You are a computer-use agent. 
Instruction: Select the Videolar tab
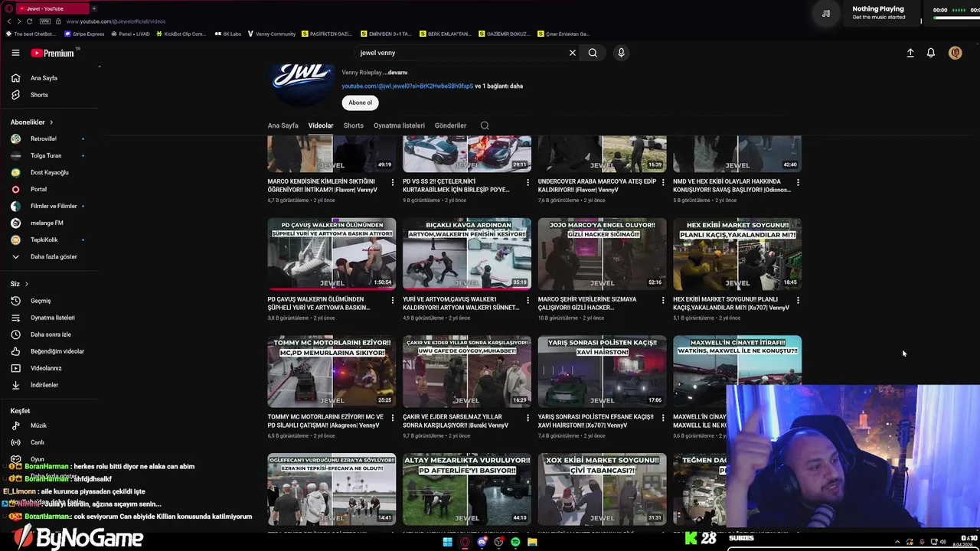pos(321,126)
